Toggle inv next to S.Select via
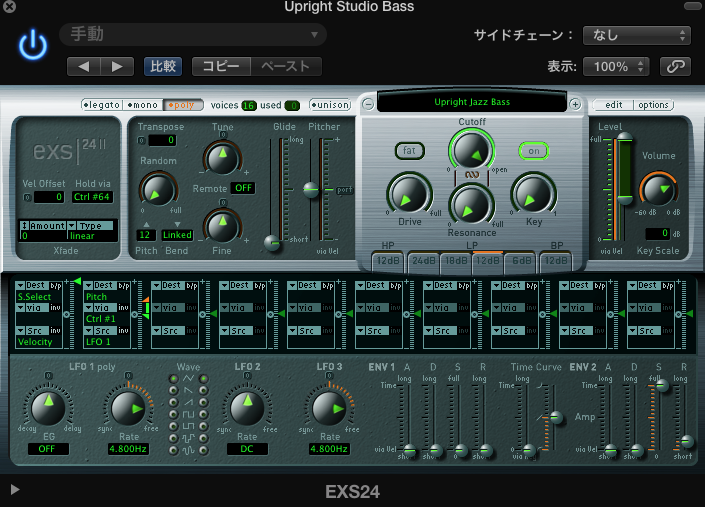705x507 pixels. tap(55, 308)
